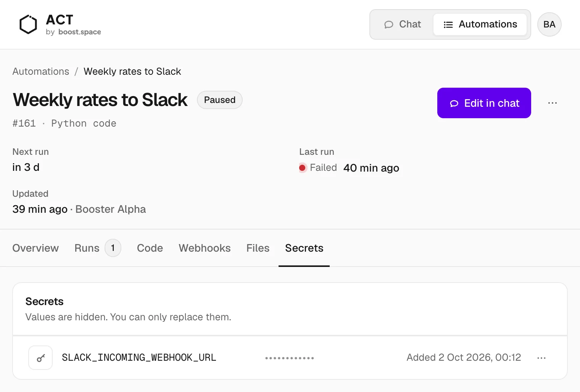This screenshot has height=392, width=580.
Task: Click the Paused status badge
Action: (220, 100)
